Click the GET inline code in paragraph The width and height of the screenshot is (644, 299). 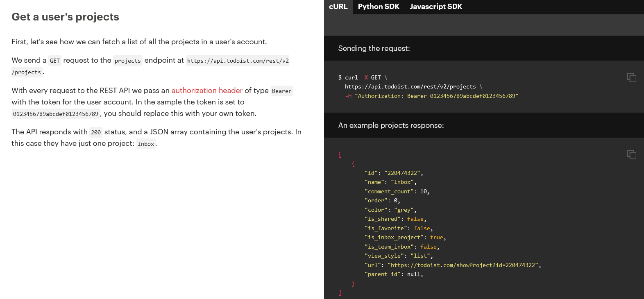point(55,61)
